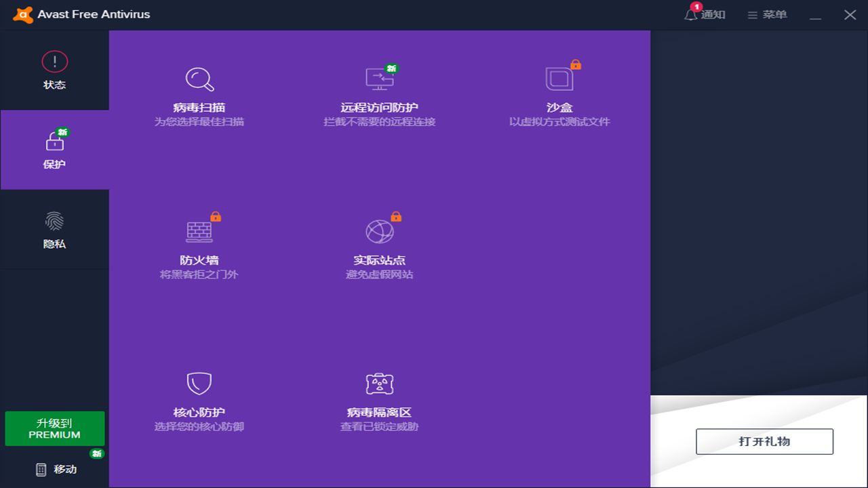Open the Virus Scan (病毒扫描) tool
The width and height of the screenshot is (868, 488).
coord(200,78)
